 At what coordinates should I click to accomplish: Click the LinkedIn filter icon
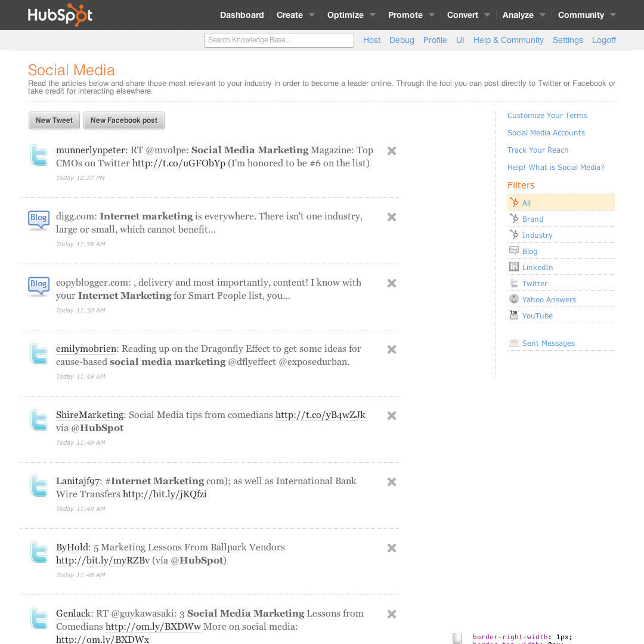point(514,267)
